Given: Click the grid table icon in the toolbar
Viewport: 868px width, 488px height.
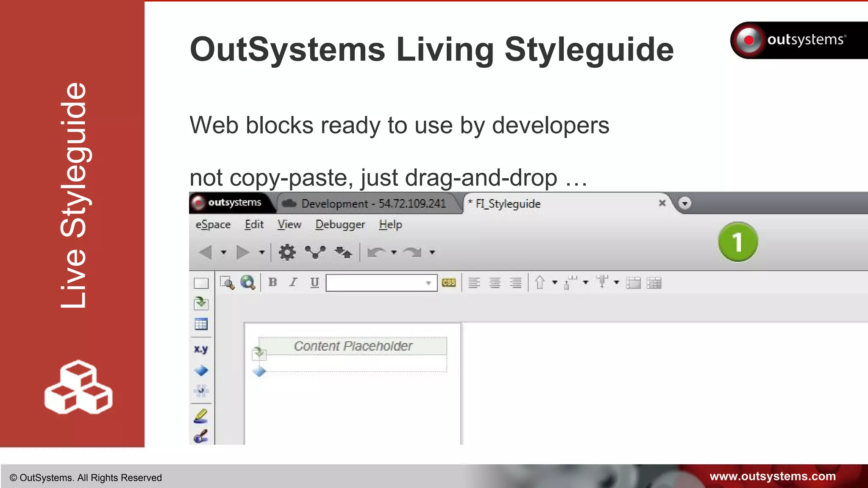Looking at the screenshot, I should (x=654, y=283).
